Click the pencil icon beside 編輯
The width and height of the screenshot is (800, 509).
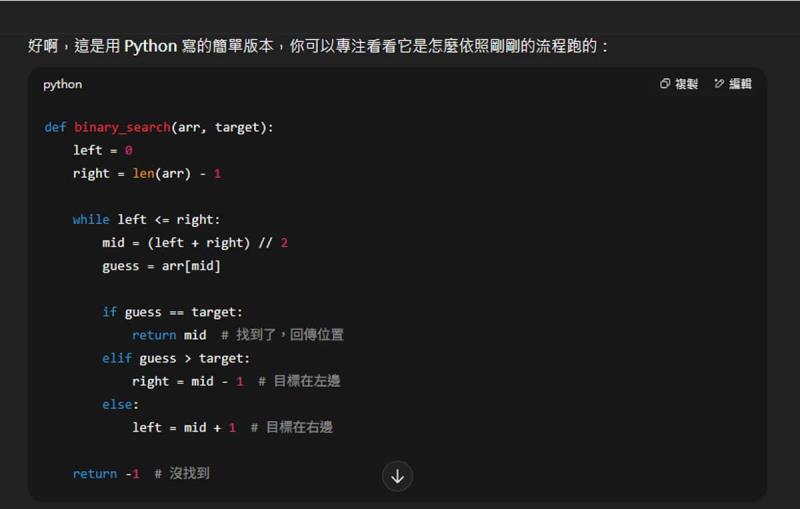click(719, 84)
